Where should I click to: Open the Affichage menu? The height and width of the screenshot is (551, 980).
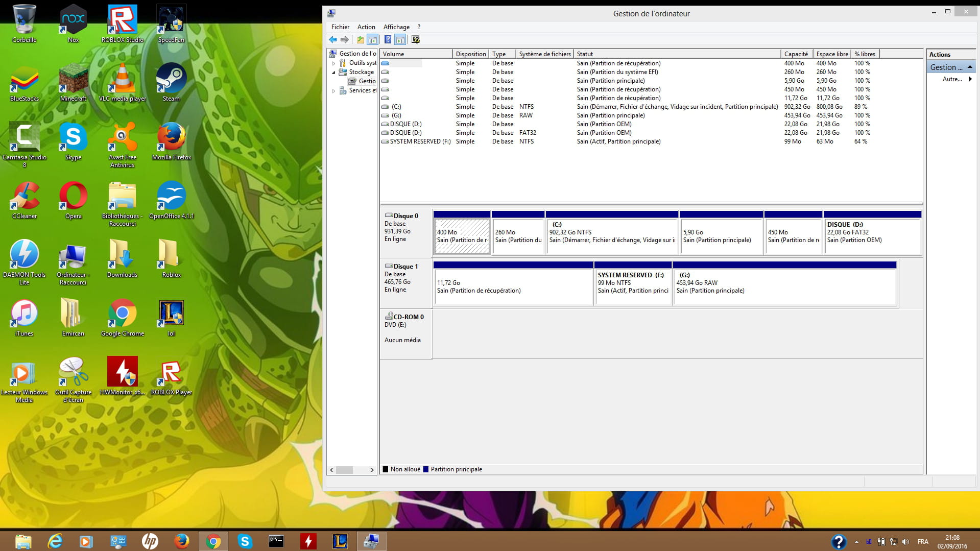click(x=396, y=27)
